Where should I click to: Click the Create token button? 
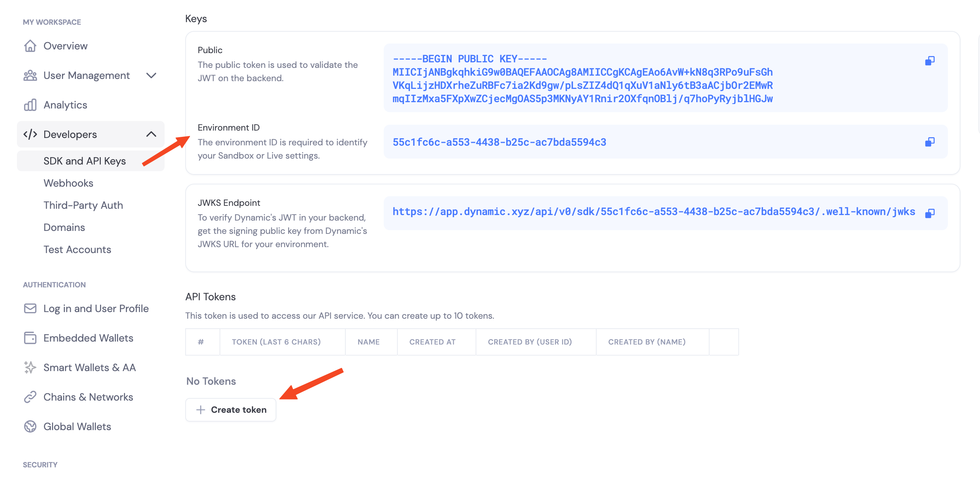pyautogui.click(x=231, y=410)
